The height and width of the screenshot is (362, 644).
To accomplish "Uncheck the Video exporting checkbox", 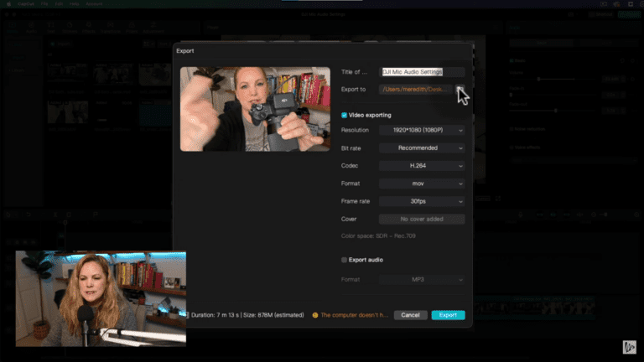I will coord(344,115).
